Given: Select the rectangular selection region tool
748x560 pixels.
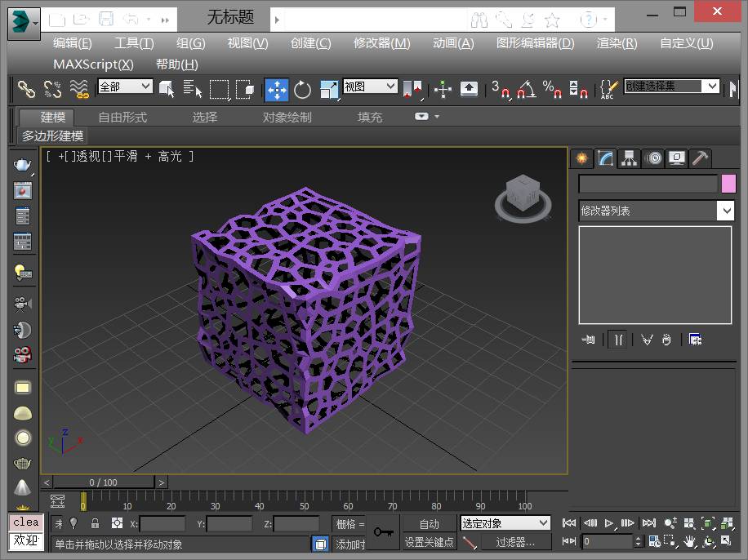Looking at the screenshot, I should (220, 89).
